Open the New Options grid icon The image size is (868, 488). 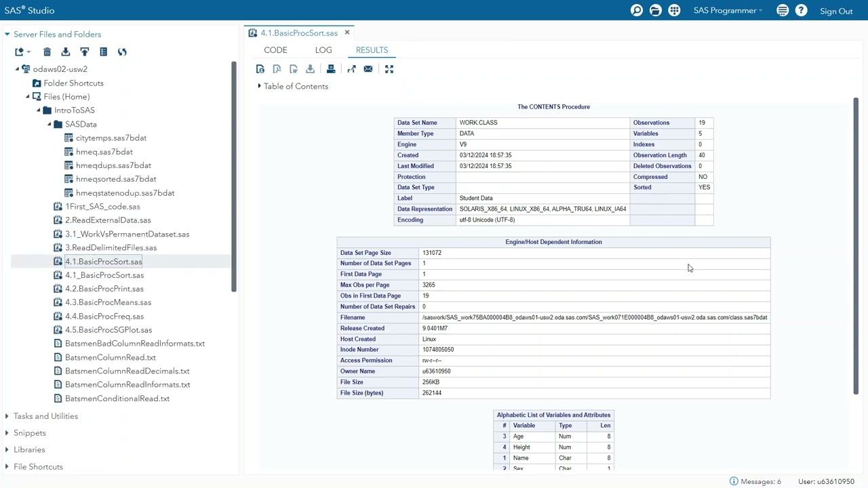(674, 10)
